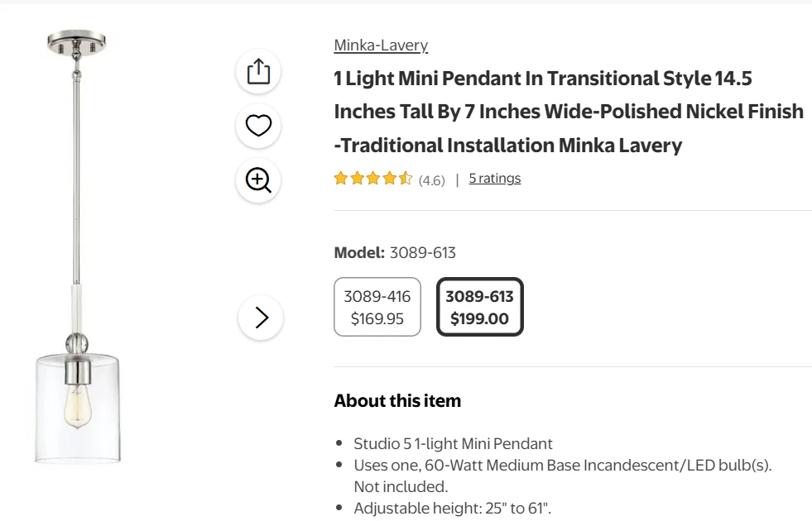The image size is (812, 521).
Task: Click the About this item heading
Action: point(397,401)
